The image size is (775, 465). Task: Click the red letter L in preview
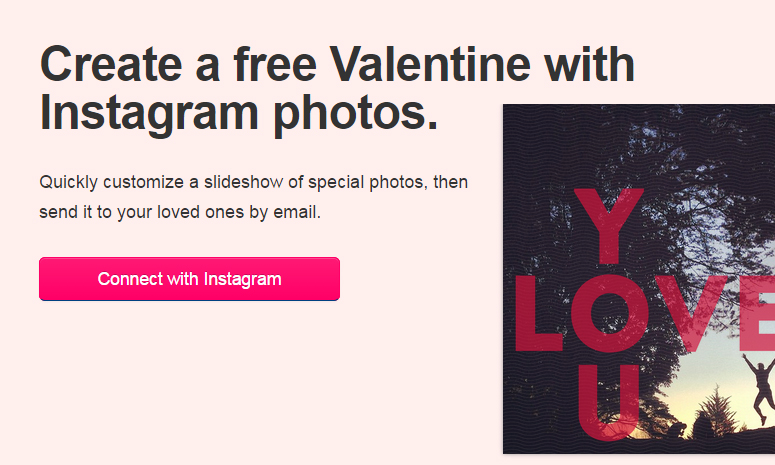539,314
